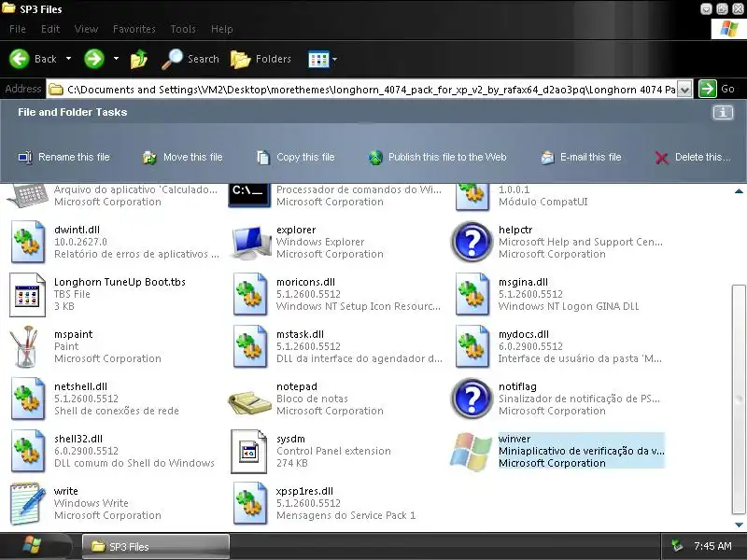Click the info icon in tasks panel
This screenshot has height=560, width=747.
click(723, 112)
